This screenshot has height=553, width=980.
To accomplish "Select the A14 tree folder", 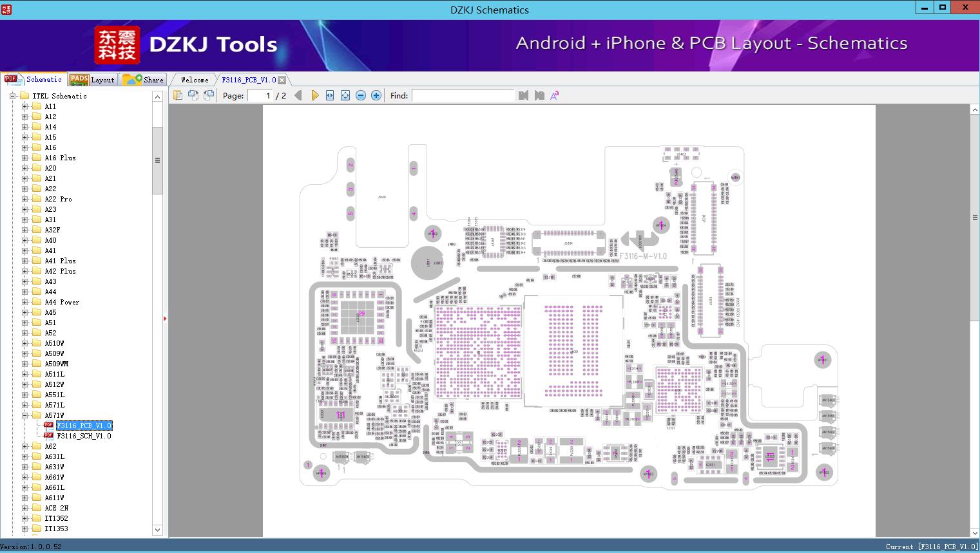I will coord(50,127).
